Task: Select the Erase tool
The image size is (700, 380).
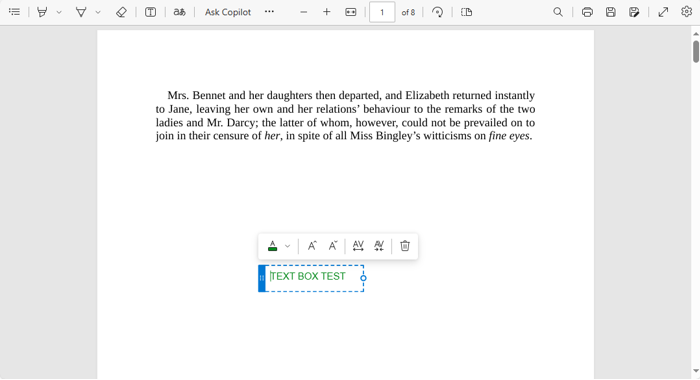Action: pos(121,12)
